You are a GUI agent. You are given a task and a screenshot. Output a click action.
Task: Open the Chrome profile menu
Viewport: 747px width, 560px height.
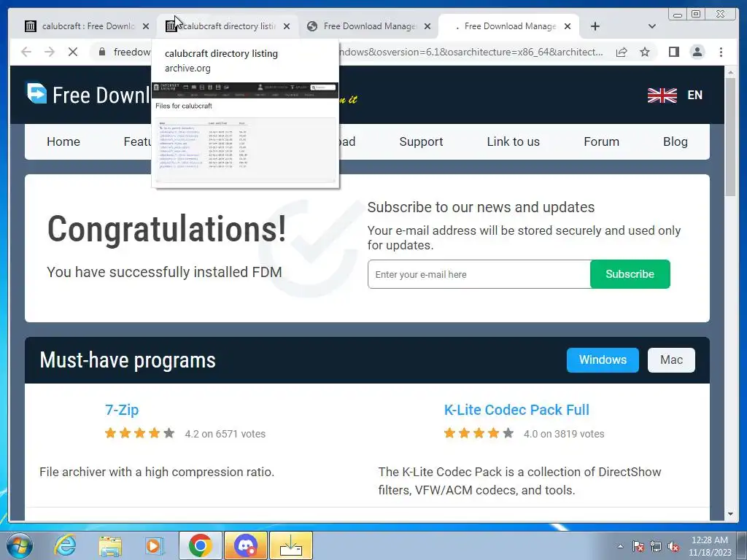(x=697, y=52)
